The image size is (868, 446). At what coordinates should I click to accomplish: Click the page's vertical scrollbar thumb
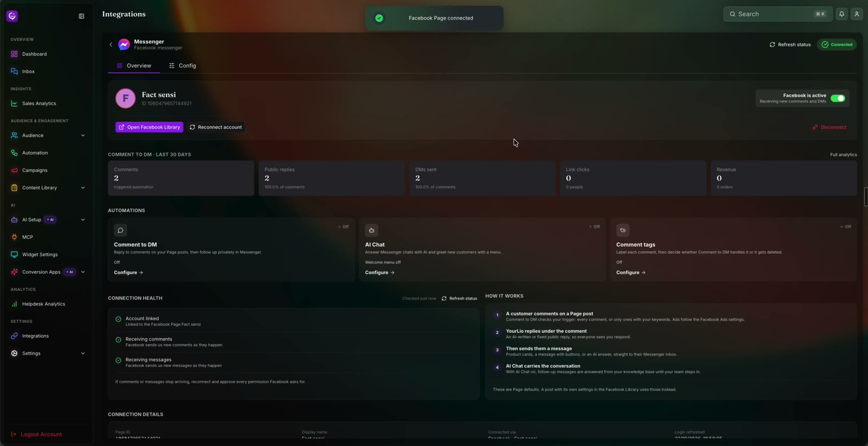point(866,197)
